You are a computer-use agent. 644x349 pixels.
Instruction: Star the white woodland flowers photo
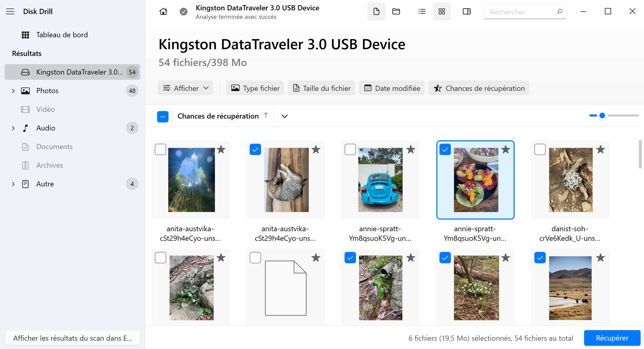pos(506,258)
